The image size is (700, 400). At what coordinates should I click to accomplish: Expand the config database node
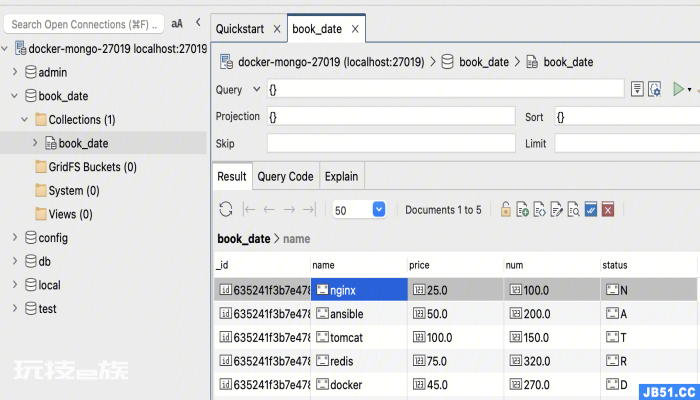(x=15, y=237)
